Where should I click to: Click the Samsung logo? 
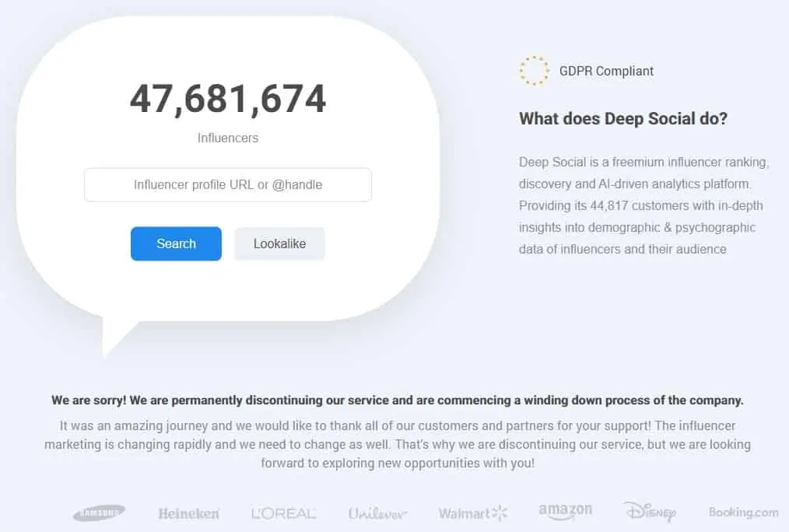(99, 513)
